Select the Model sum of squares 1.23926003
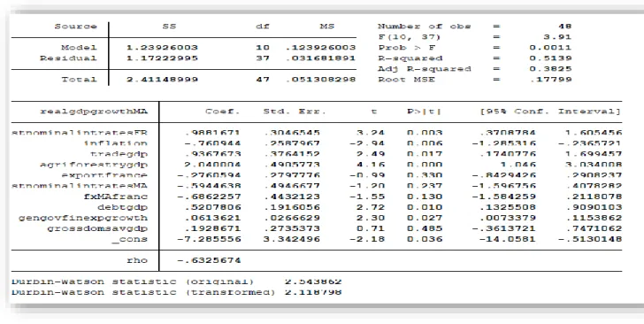 (162, 48)
